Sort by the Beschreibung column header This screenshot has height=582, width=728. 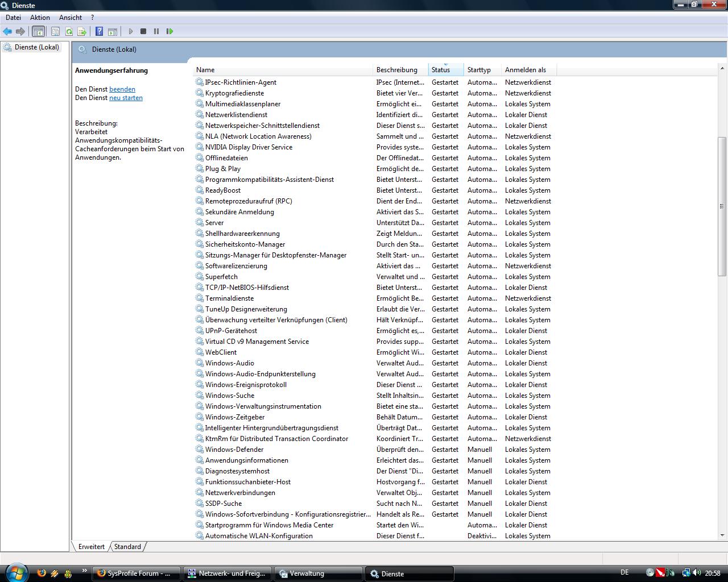click(x=400, y=70)
